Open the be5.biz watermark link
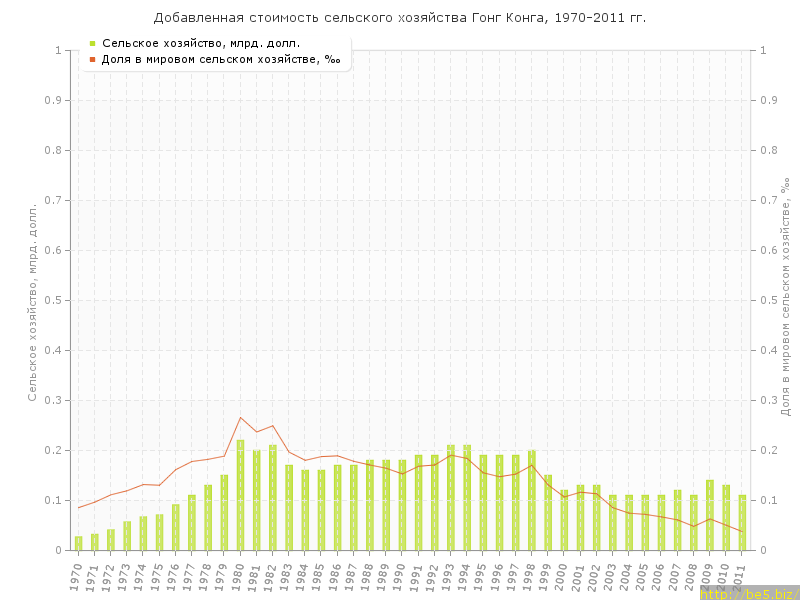800x600 pixels. click(x=748, y=594)
